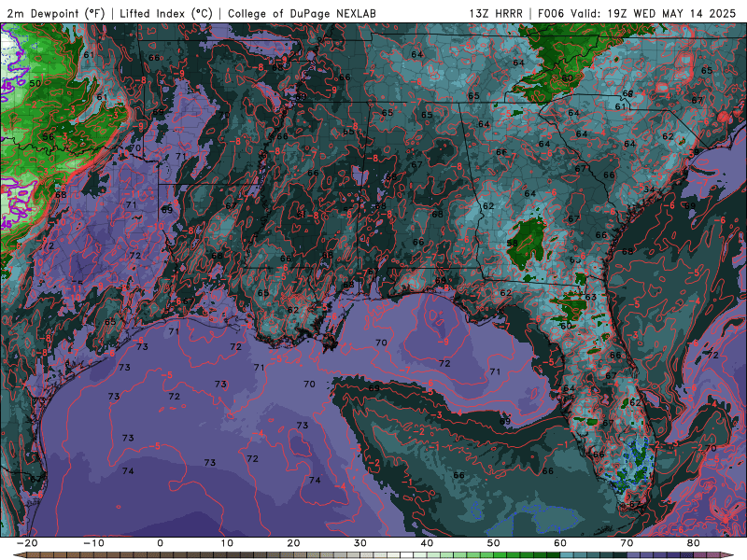747x560 pixels.
Task: Click the "2m Dewpoint (°F)" title text
Action: (x=55, y=14)
